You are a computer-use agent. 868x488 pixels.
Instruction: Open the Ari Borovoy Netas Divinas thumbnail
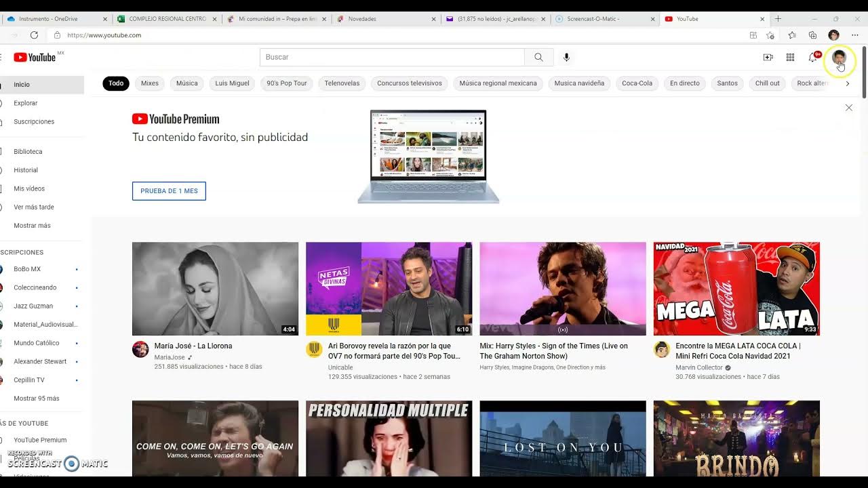(x=389, y=289)
